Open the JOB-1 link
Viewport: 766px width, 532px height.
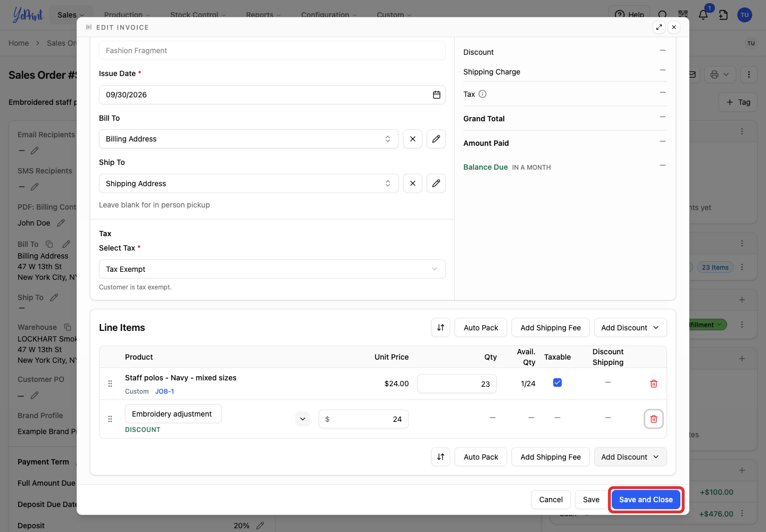click(x=165, y=392)
